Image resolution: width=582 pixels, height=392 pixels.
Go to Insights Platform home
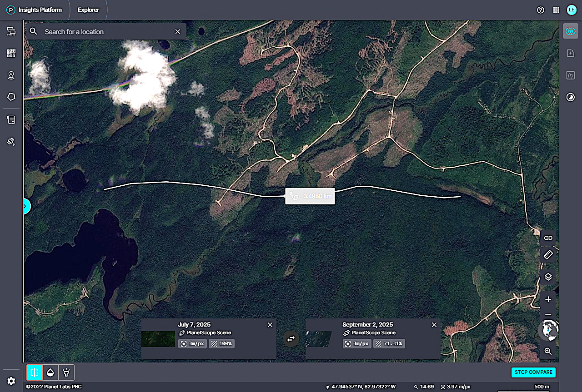pos(34,10)
